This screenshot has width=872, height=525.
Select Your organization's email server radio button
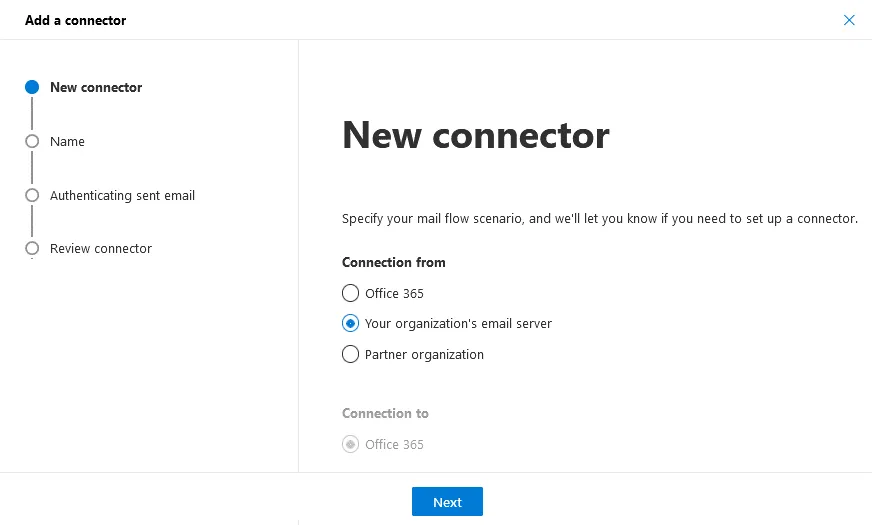(350, 323)
